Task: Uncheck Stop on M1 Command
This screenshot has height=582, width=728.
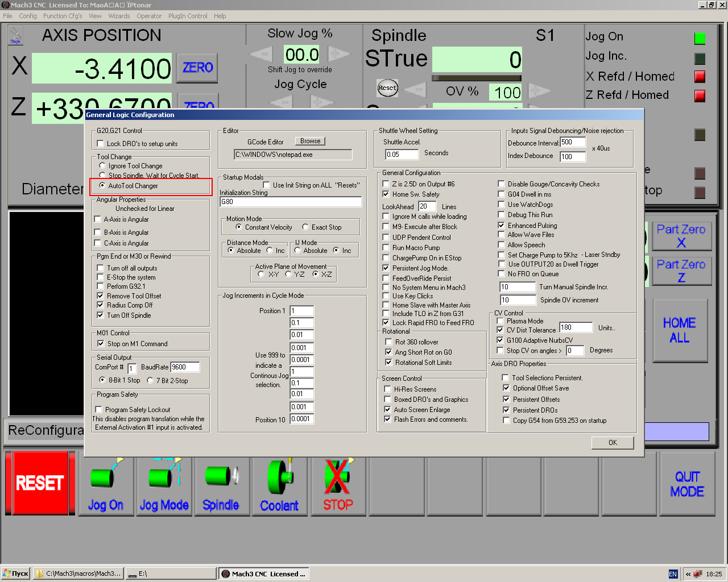Action: 101,343
